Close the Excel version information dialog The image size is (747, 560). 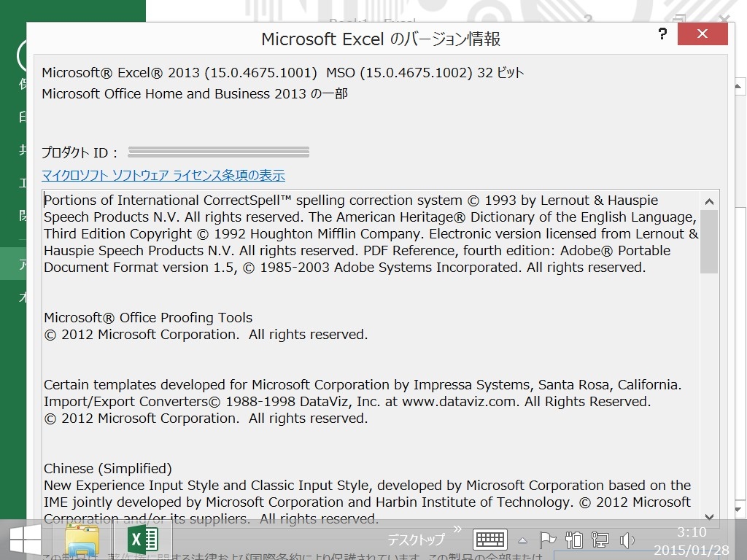coord(702,34)
